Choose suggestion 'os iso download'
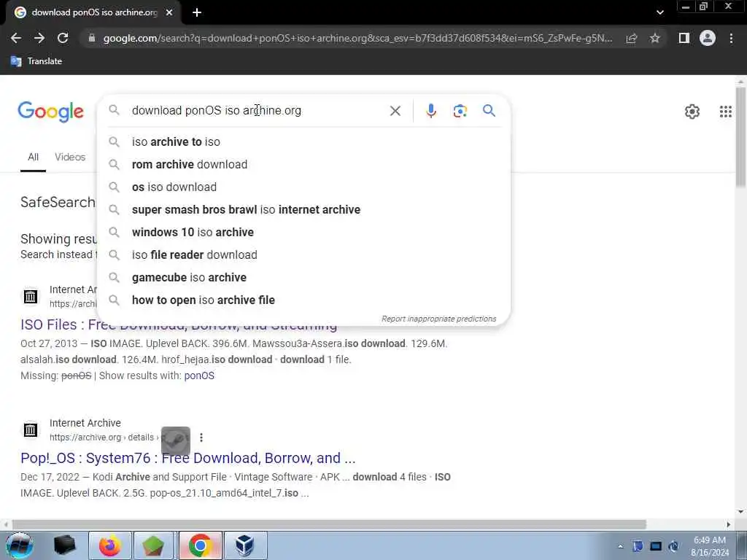Viewport: 747px width, 560px height. click(304, 187)
